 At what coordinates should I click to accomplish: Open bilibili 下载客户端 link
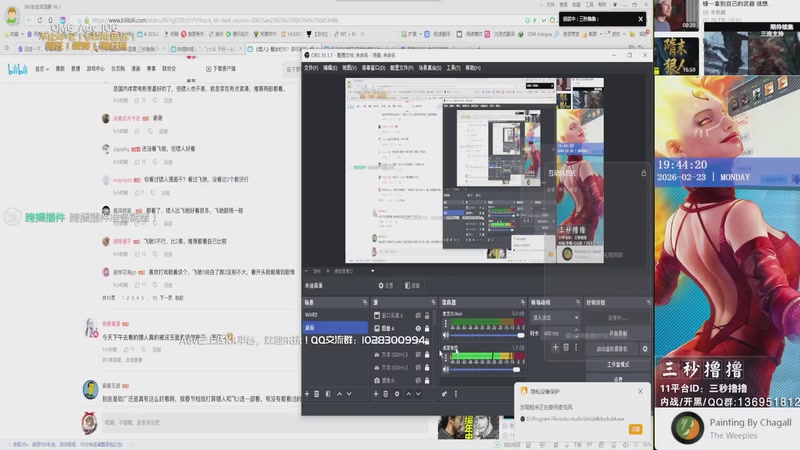220,69
